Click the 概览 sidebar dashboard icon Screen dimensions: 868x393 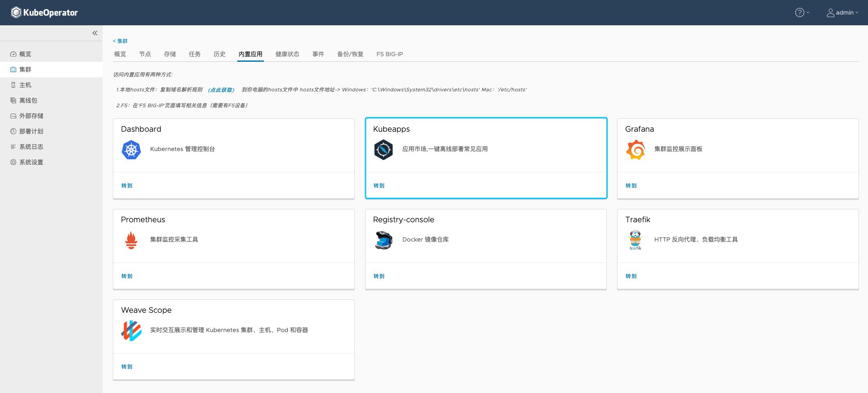13,54
